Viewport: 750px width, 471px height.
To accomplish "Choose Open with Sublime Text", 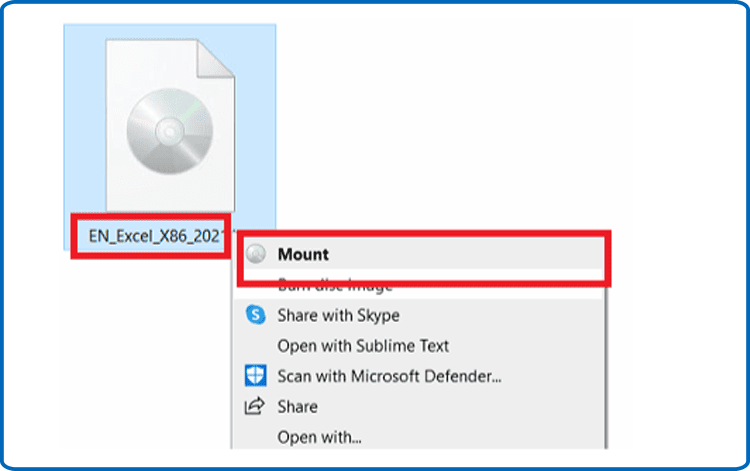I will point(363,346).
